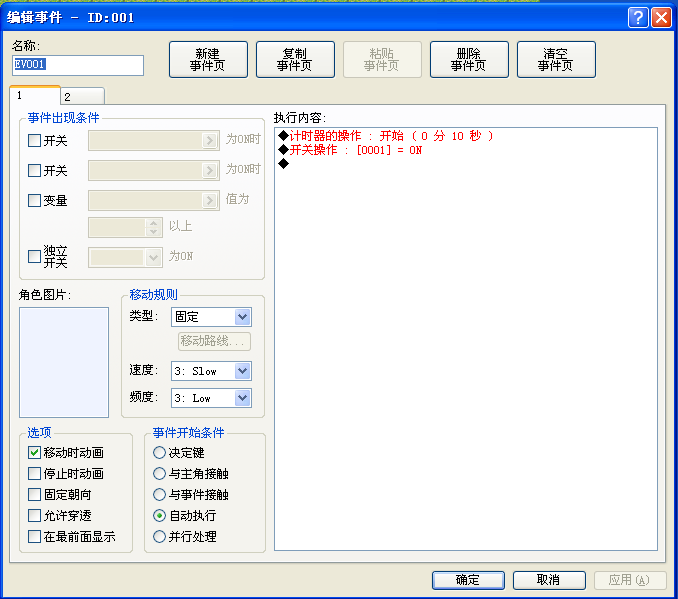This screenshot has height=599, width=678.
Task: Select the 计时器的操作 command line
Action: coord(386,136)
